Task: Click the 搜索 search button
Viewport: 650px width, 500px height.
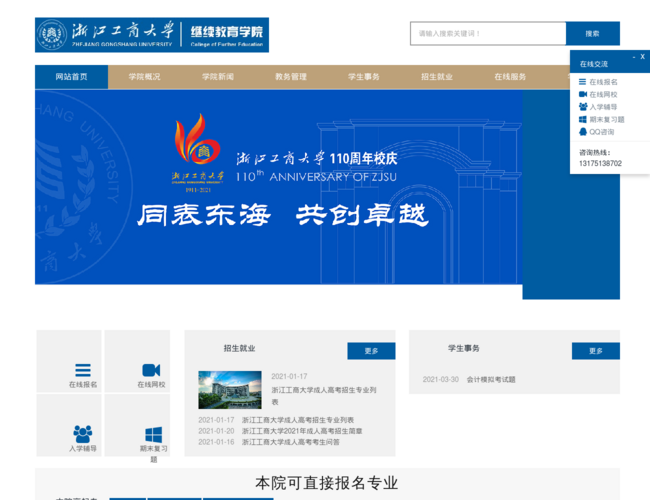Action: [x=593, y=34]
